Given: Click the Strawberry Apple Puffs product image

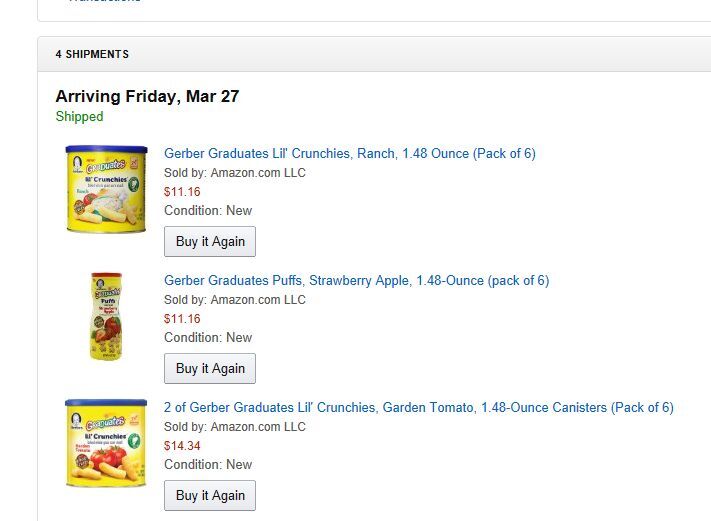Looking at the screenshot, I should tap(106, 316).
